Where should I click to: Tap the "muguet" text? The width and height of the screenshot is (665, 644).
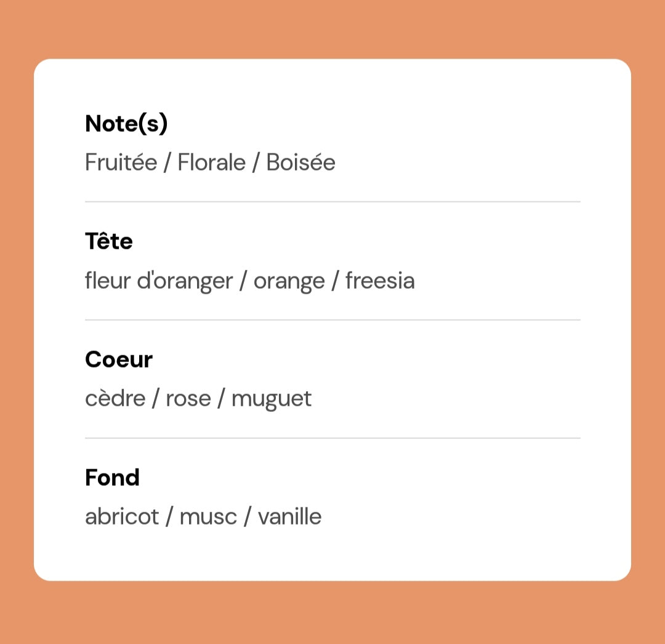pyautogui.click(x=272, y=399)
